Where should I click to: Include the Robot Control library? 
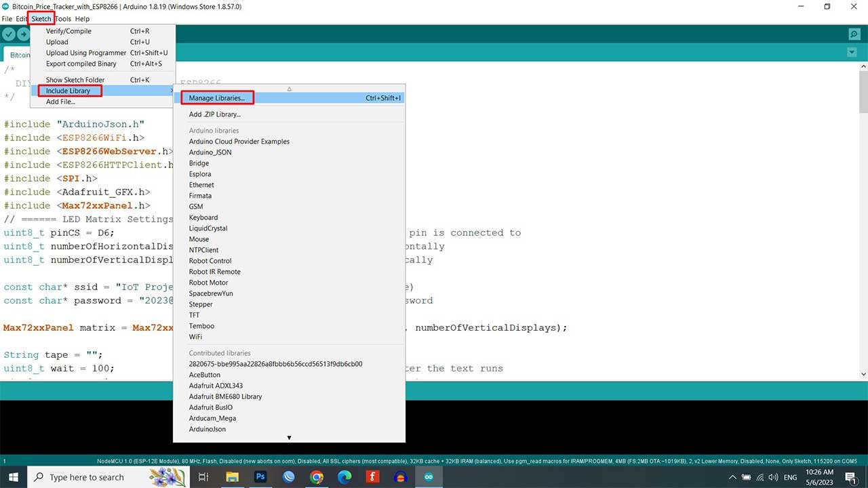tap(290, 261)
